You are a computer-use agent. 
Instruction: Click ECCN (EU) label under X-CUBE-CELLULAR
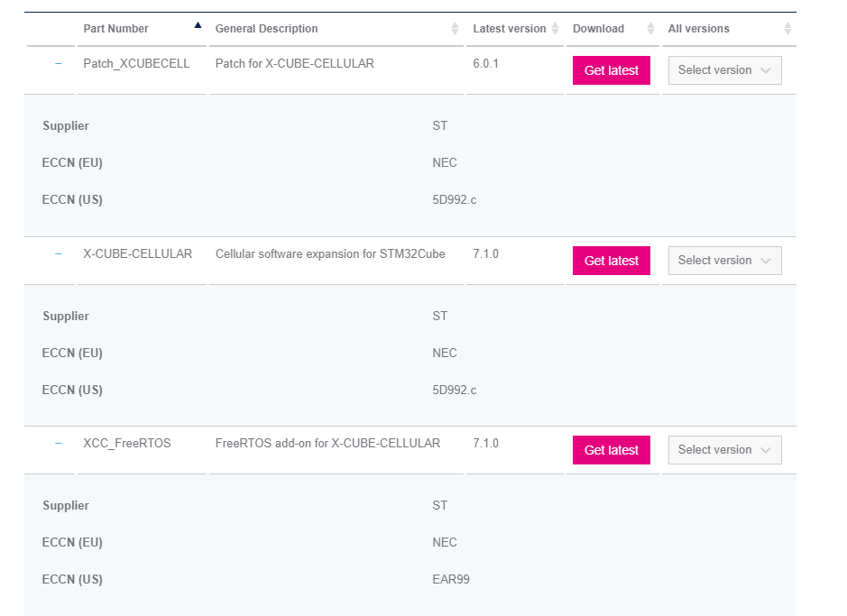pyautogui.click(x=72, y=353)
